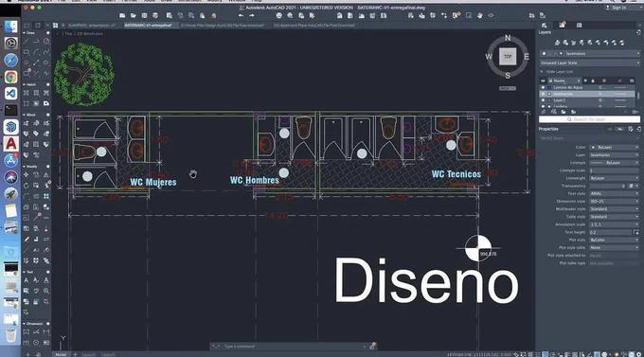
Task: Select the Line tool in Draw palette
Action: pos(27,42)
